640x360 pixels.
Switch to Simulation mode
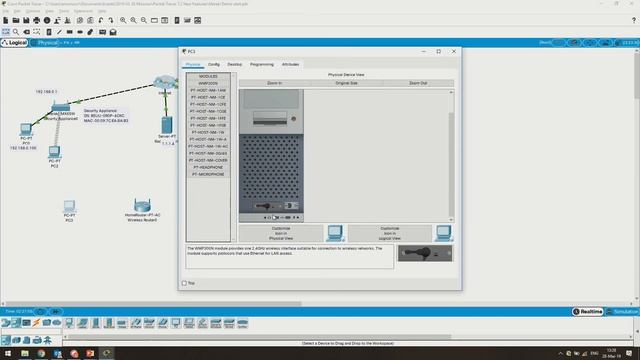tap(622, 311)
